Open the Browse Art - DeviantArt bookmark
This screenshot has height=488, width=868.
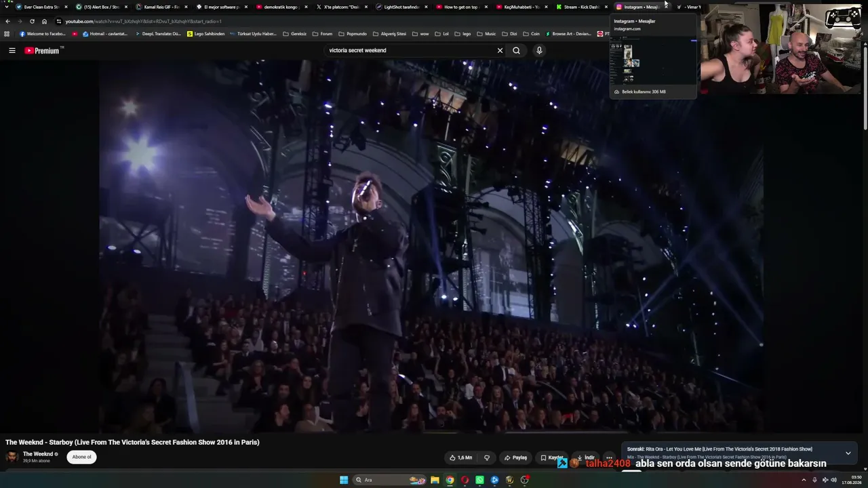[x=568, y=34]
